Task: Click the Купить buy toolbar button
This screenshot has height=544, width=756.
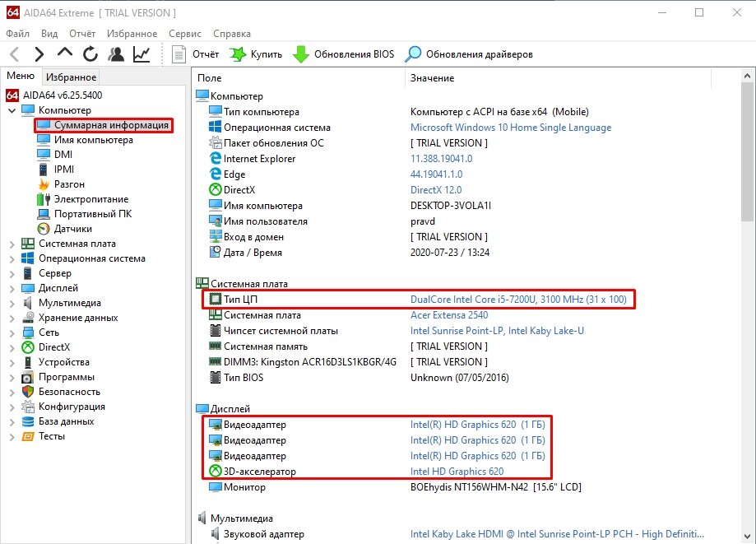Action: [256, 54]
